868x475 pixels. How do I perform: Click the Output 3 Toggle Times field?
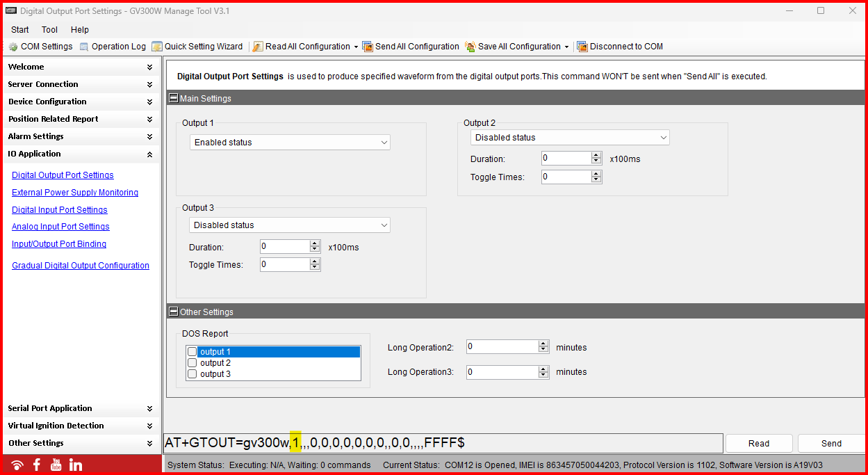[285, 264]
